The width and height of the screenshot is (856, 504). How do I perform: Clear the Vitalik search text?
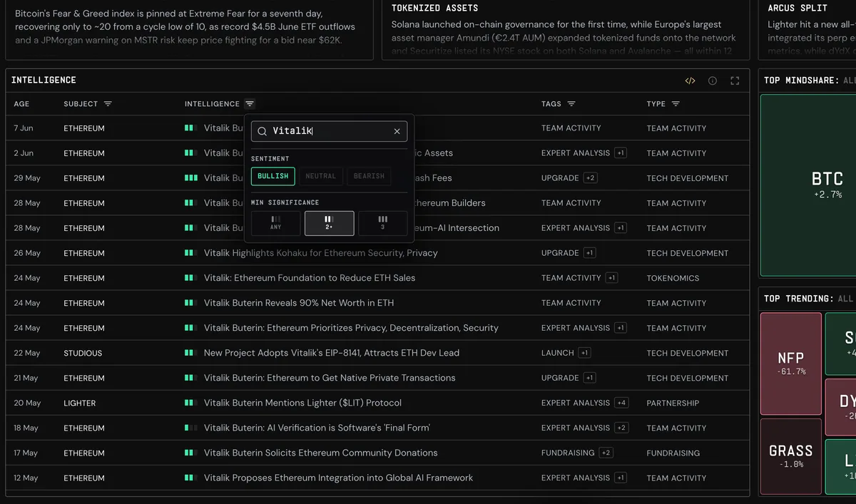tap(397, 131)
